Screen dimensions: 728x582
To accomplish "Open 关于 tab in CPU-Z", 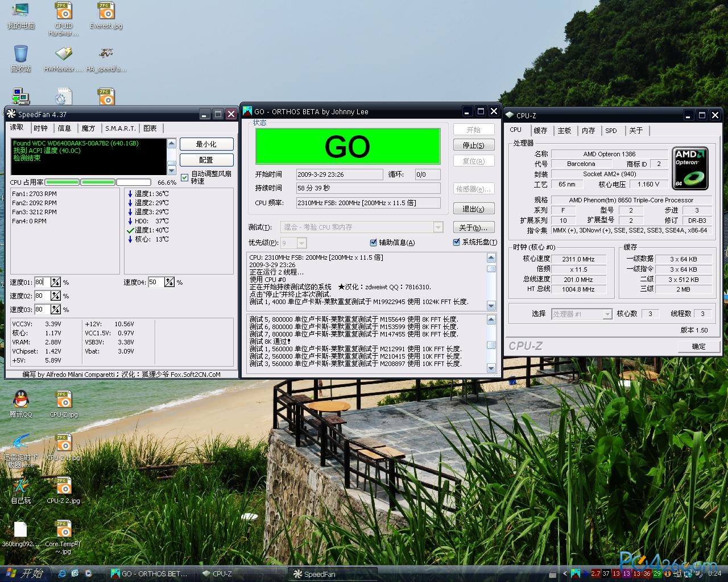I will click(x=636, y=131).
